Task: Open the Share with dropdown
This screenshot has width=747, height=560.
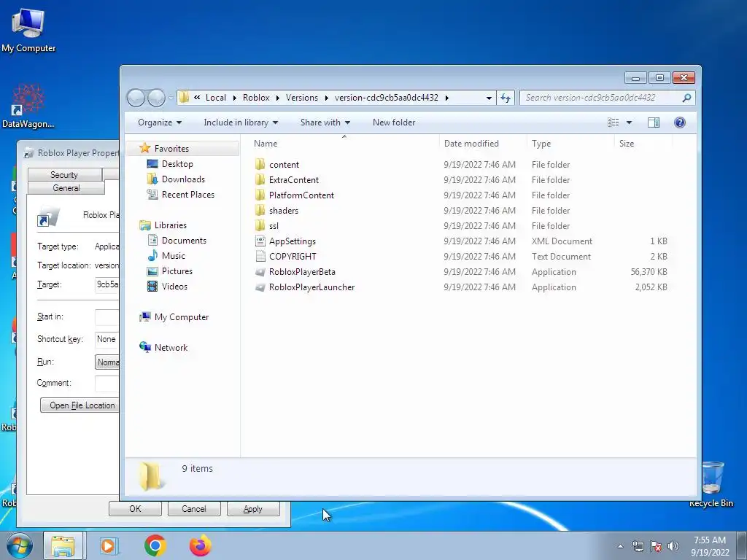Action: tap(325, 122)
